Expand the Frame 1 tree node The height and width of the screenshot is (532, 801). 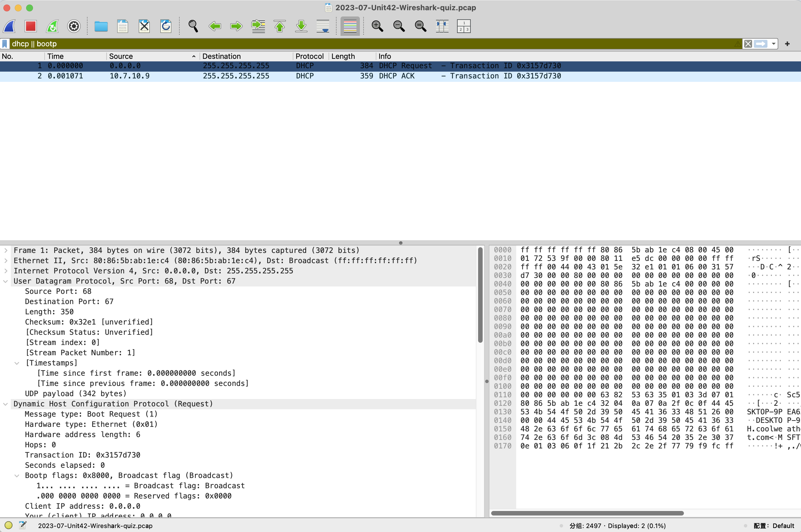[x=6, y=250]
